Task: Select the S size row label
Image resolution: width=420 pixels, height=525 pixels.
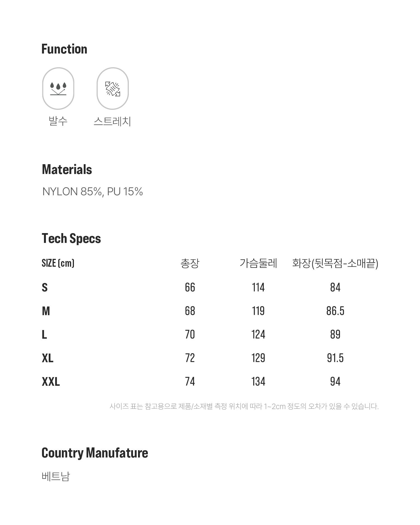Action: pos(45,288)
